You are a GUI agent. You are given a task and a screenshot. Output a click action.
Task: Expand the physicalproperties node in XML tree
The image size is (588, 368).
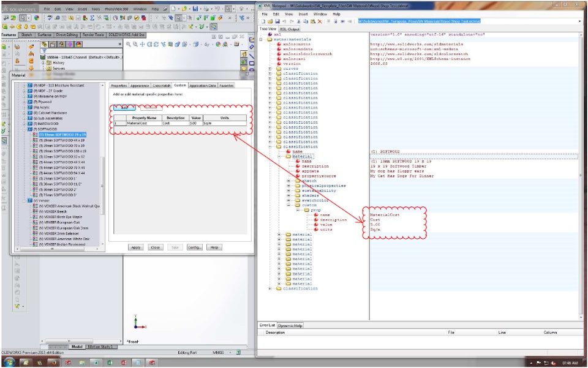tap(288, 186)
